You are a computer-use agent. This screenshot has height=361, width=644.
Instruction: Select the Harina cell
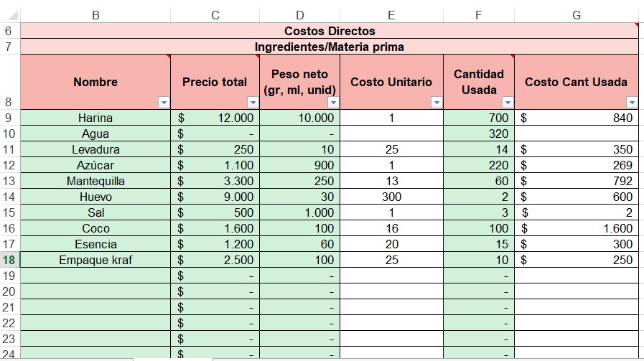(95, 118)
